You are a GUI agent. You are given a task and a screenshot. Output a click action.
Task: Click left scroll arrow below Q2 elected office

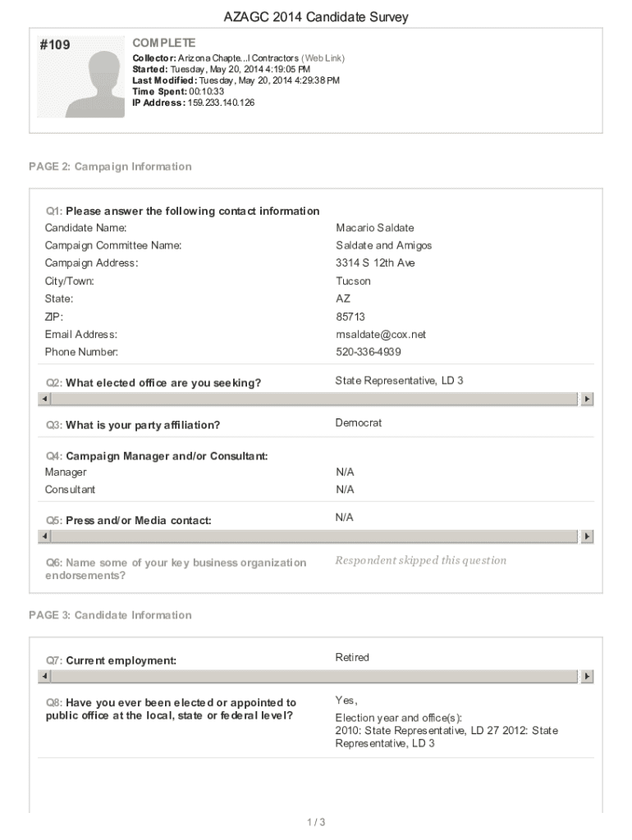tap(45, 399)
